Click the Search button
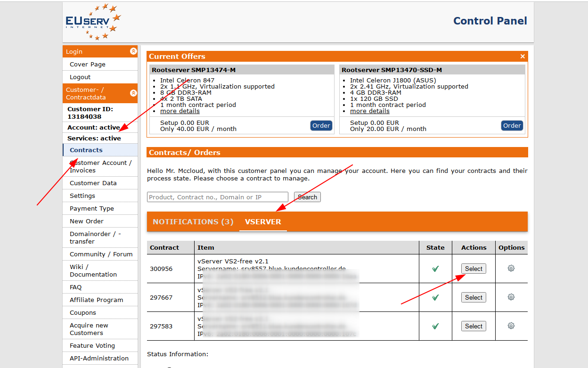Screen dimensions: 588x368 tap(307, 197)
